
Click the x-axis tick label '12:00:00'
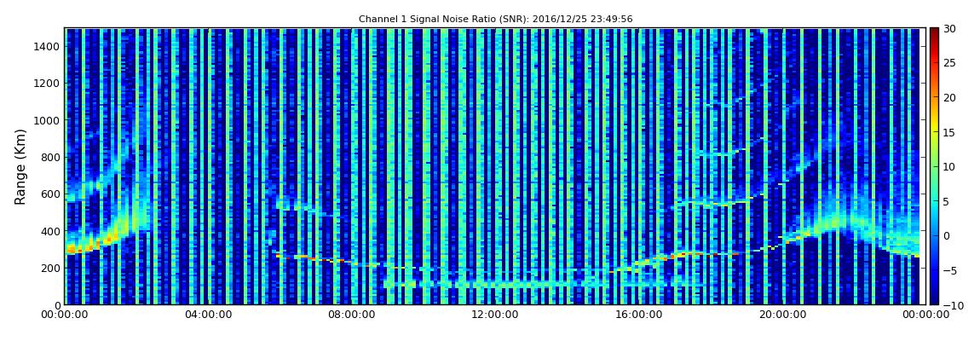495,315
